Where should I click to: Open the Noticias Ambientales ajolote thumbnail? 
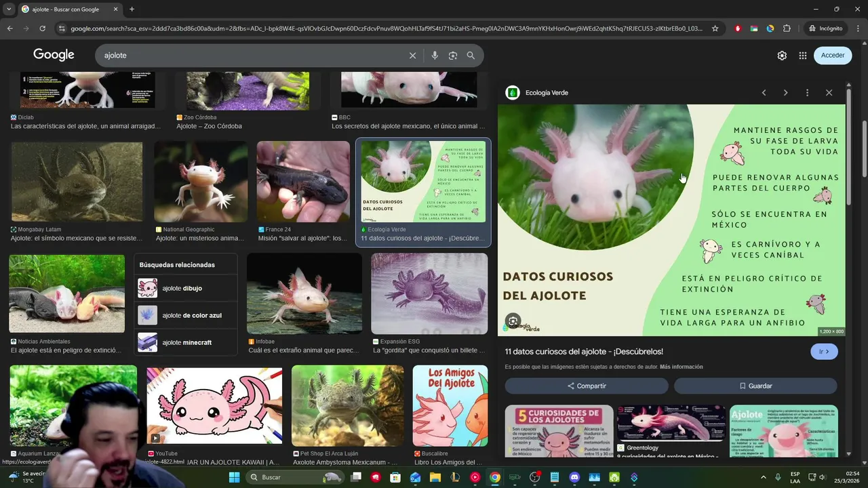click(66, 293)
